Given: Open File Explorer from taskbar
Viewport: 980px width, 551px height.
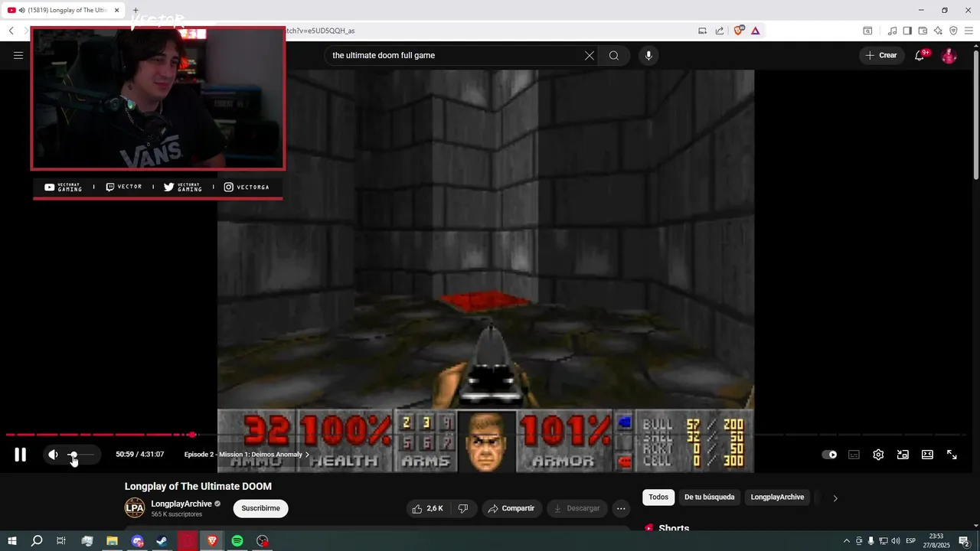Looking at the screenshot, I should tap(112, 541).
